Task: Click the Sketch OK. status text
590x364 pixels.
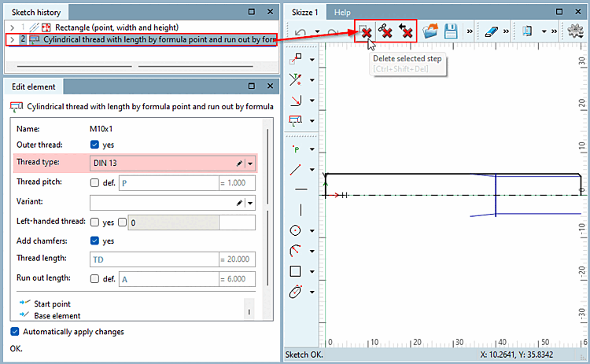Action: tap(304, 355)
